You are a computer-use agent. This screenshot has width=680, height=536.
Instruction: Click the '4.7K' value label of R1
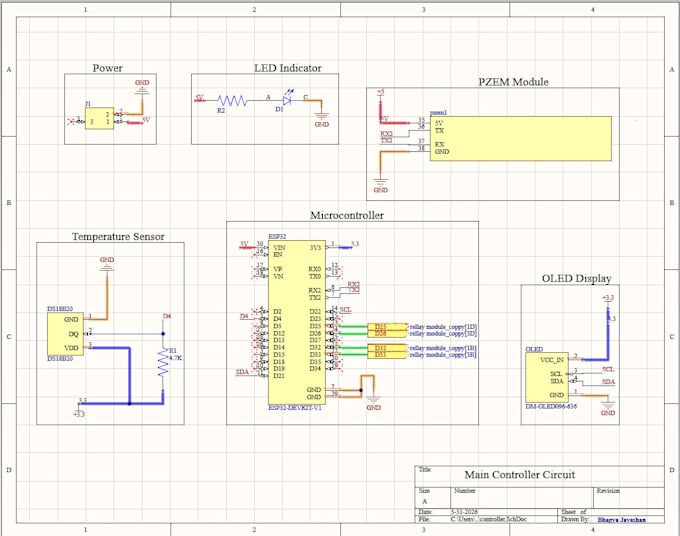pyautogui.click(x=176, y=358)
